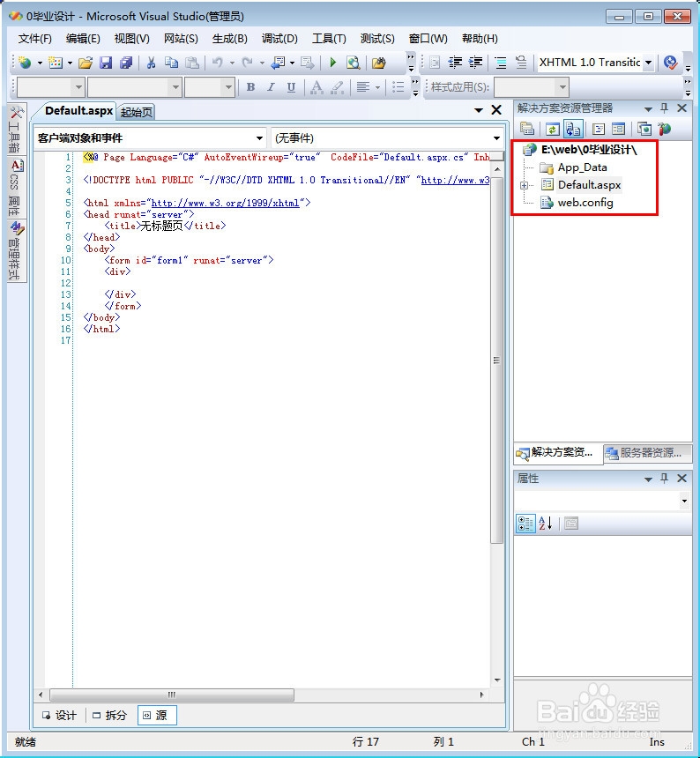Switch to the 起始页 tab

[137, 112]
